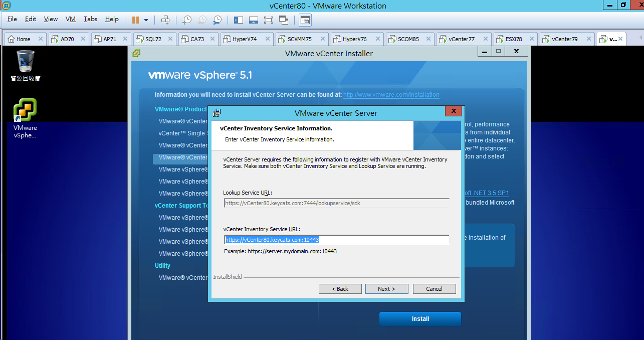
Task: Click the example URL text server.mydomain.com:10443
Action: coord(292,251)
